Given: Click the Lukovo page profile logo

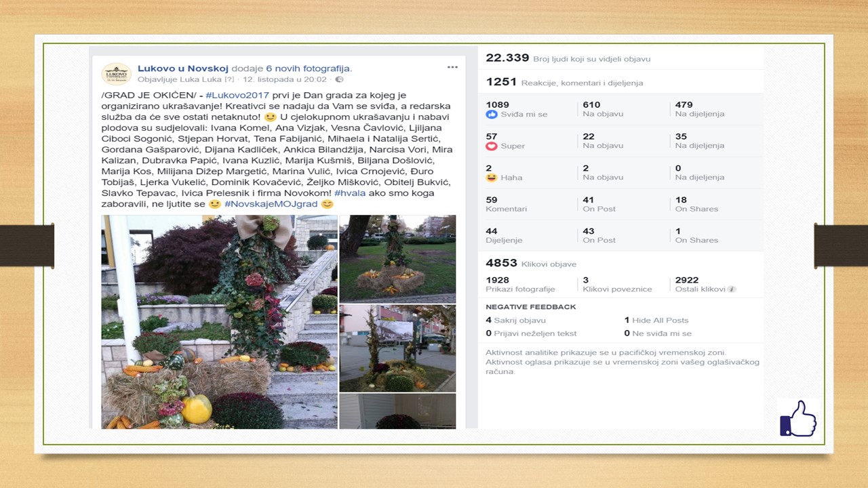Looking at the screenshot, I should point(116,73).
